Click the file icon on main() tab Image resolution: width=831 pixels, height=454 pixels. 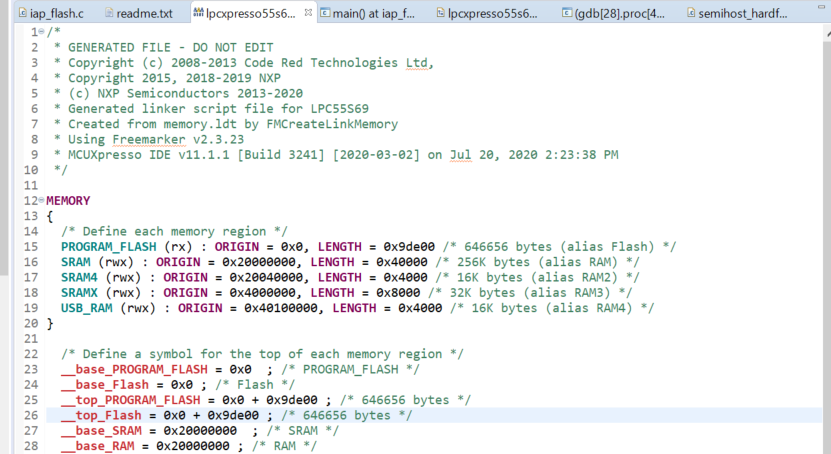325,12
